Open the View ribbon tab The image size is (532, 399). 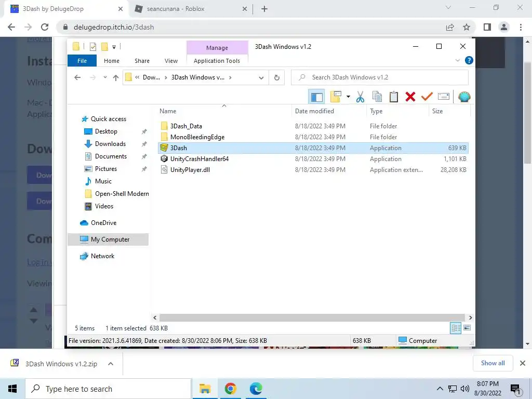click(171, 61)
